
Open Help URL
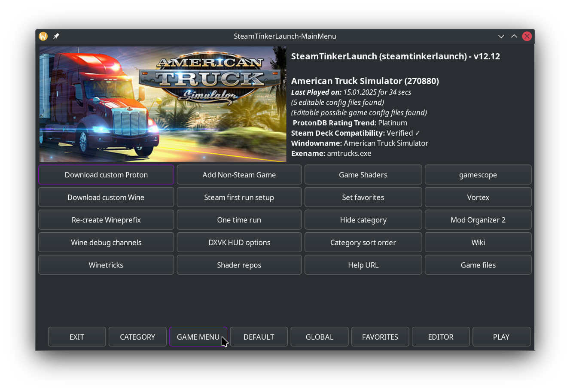tap(363, 265)
